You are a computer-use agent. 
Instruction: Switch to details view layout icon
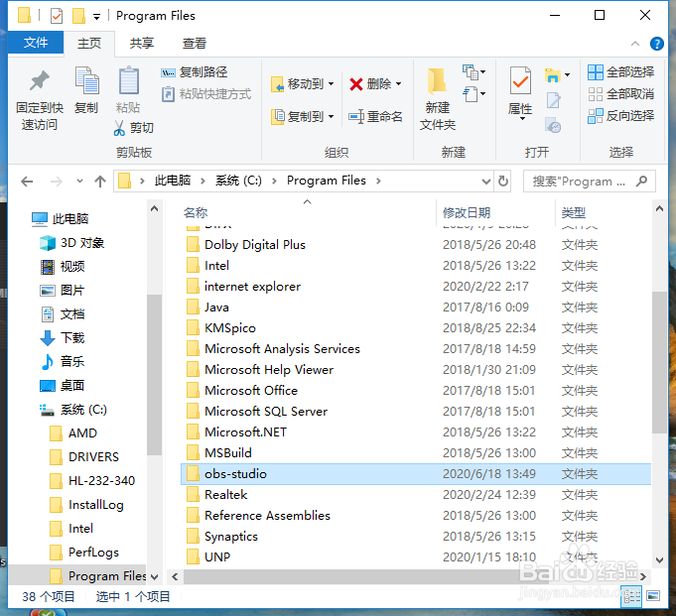pos(631,596)
